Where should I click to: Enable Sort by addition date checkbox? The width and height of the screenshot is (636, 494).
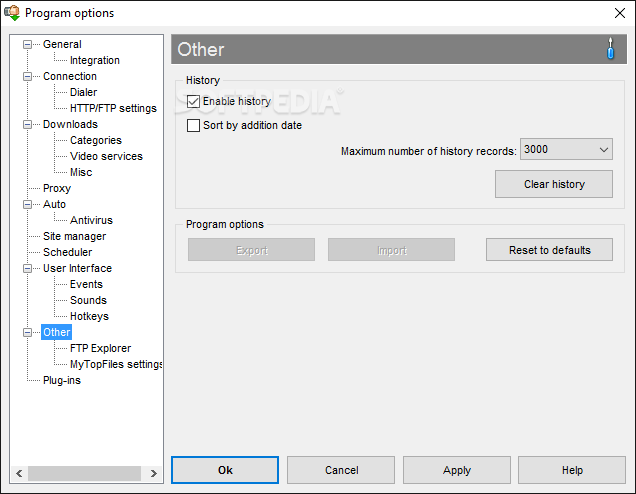(193, 125)
